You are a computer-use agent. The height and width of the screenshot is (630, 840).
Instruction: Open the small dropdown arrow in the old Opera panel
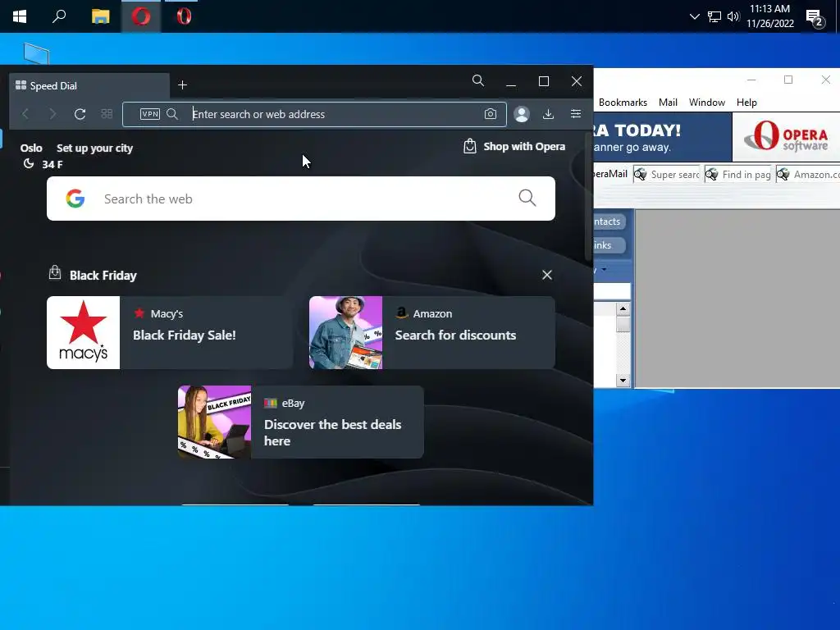pyautogui.click(x=604, y=269)
